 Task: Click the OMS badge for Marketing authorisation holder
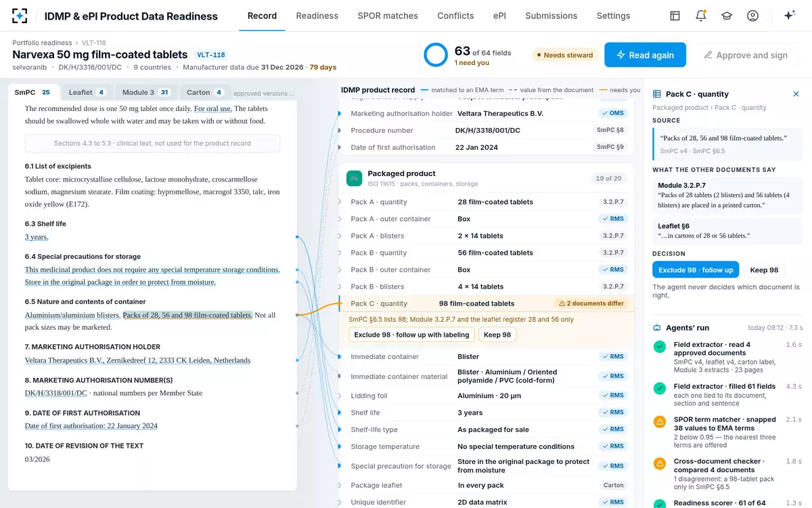point(613,113)
